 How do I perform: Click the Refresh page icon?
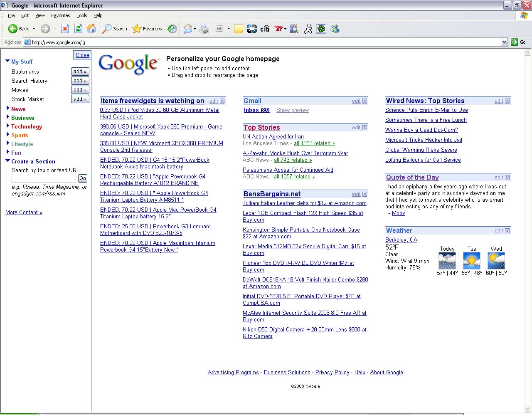78,29
